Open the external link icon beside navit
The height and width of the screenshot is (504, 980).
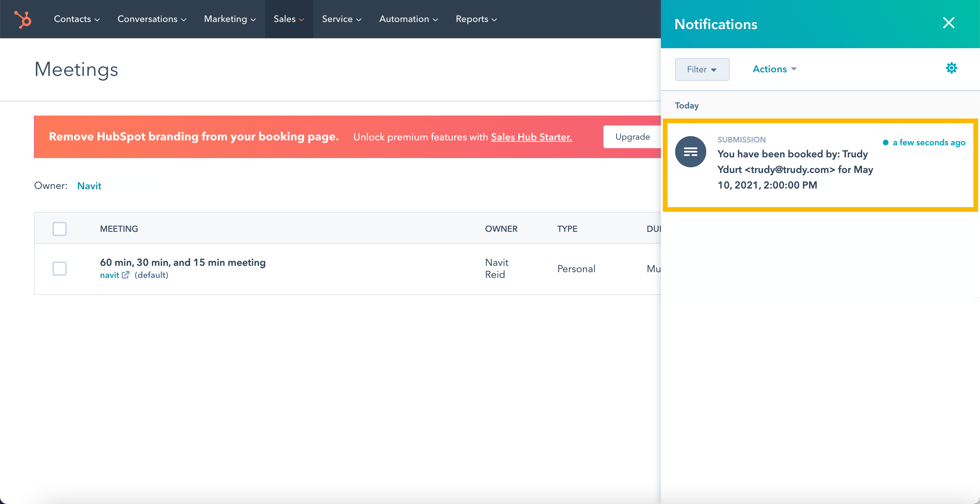pyautogui.click(x=126, y=275)
